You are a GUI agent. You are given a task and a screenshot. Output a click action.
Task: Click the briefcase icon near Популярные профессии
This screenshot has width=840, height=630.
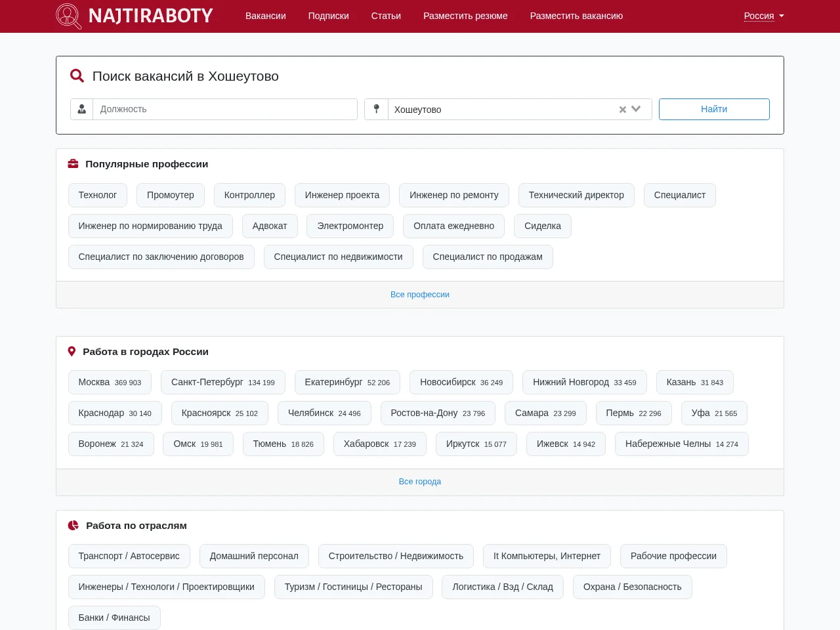tap(73, 164)
